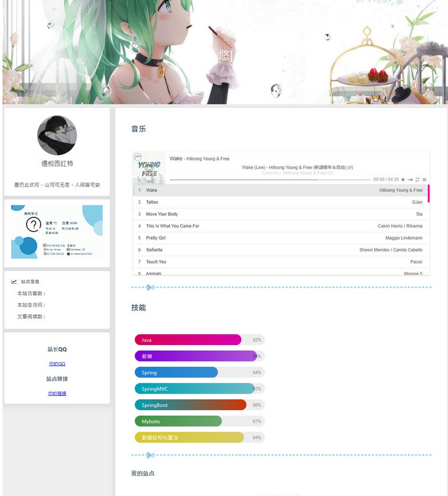Viewport: 448px width, 496px height.
Task: Click the weather card image
Action: (x=57, y=232)
